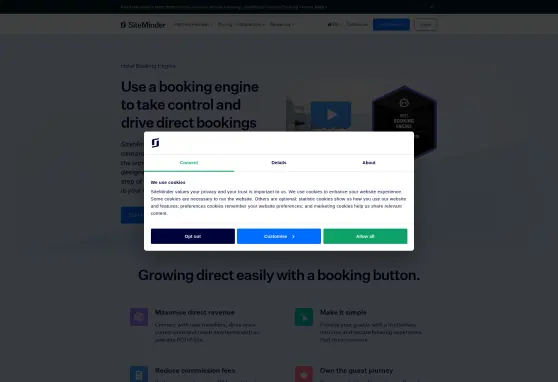Click the Maximise direct revenue purple icon
558x382 pixels.
point(139,317)
